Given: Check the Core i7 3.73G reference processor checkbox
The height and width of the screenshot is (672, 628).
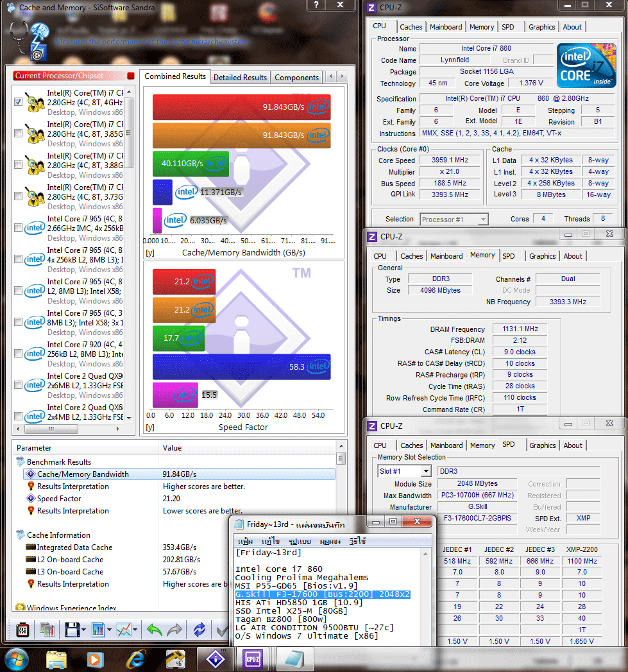Looking at the screenshot, I should point(18,196).
